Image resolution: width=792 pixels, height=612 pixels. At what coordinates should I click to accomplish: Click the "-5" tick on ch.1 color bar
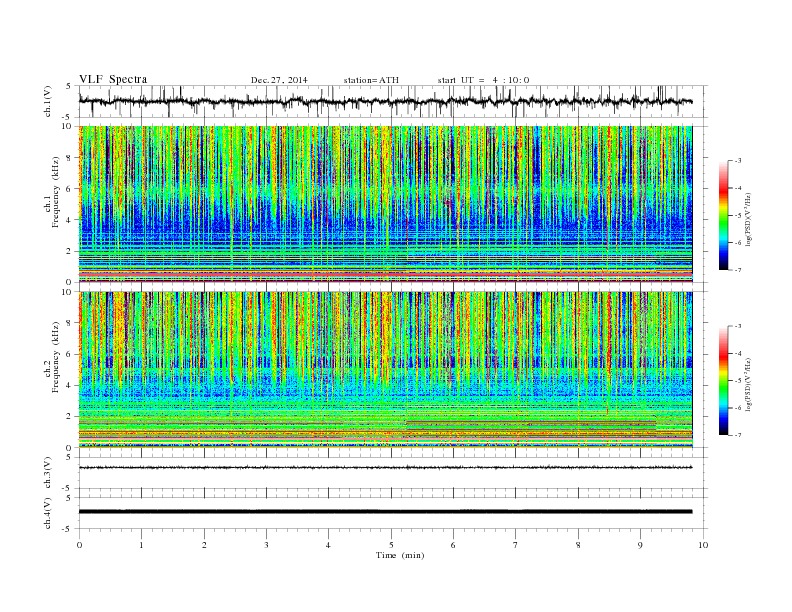tap(738, 215)
